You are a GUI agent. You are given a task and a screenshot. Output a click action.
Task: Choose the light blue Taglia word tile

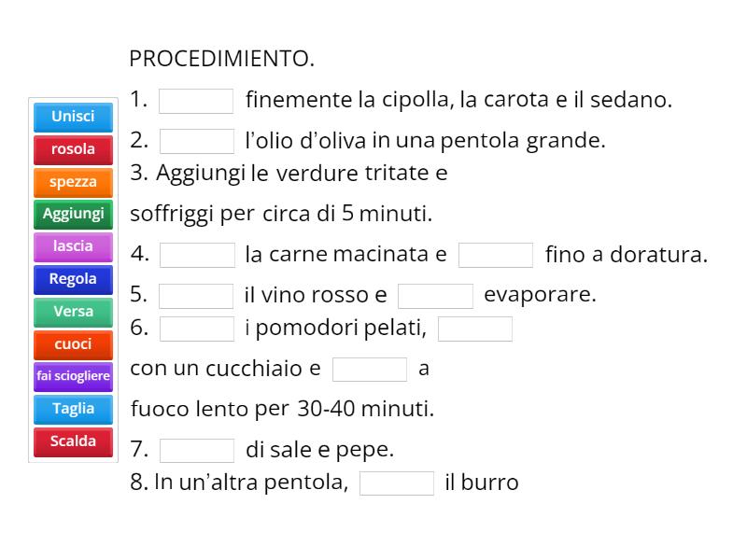pyautogui.click(x=73, y=409)
